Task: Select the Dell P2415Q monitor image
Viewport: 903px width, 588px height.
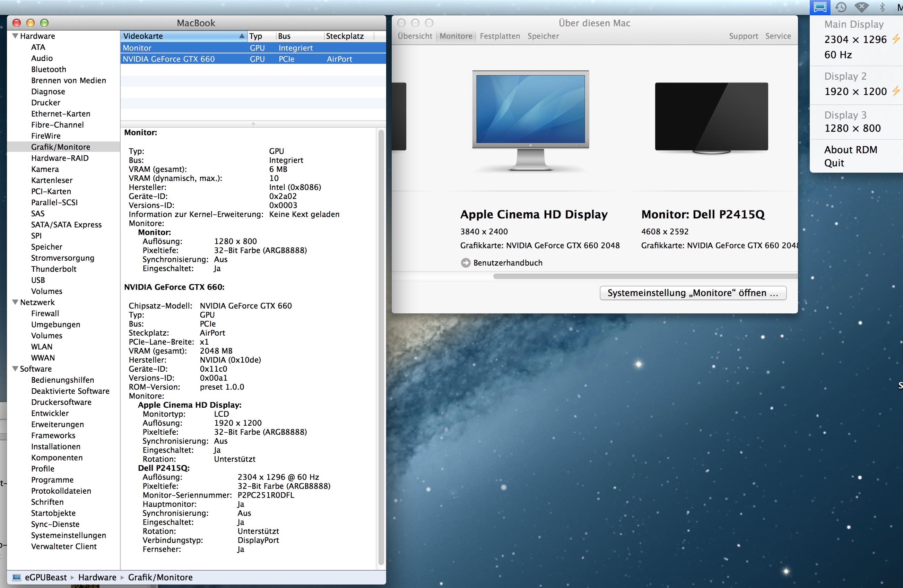Action: [x=711, y=118]
